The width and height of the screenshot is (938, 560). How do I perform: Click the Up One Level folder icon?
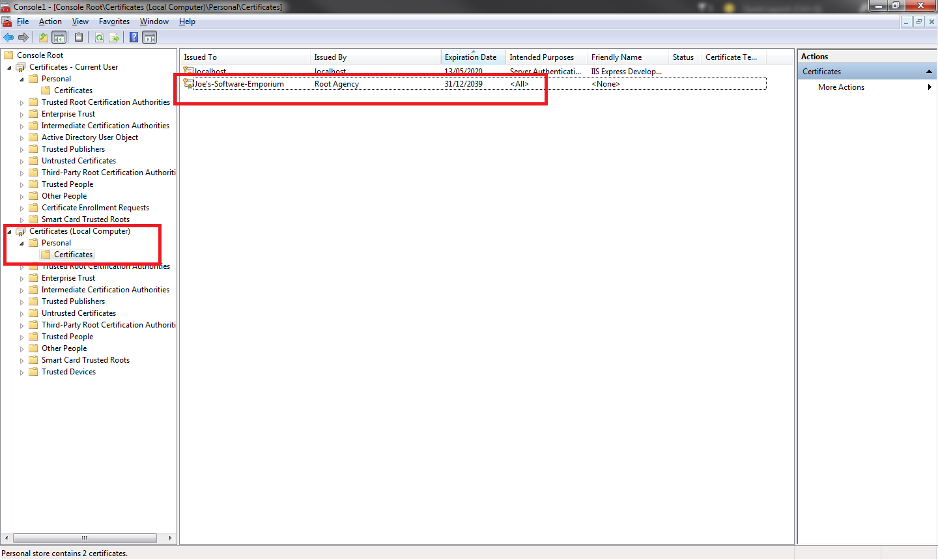tap(43, 37)
